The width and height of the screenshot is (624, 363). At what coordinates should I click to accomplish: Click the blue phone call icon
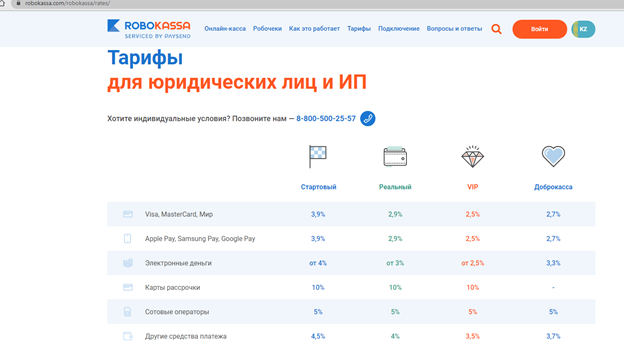(x=367, y=119)
